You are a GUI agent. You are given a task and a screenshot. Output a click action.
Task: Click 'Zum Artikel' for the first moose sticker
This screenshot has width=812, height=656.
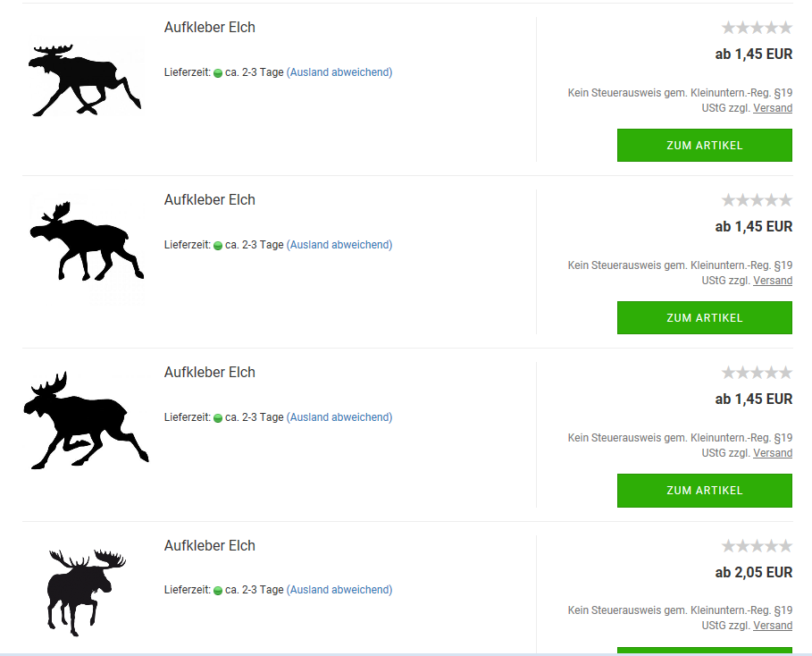pyautogui.click(x=705, y=146)
